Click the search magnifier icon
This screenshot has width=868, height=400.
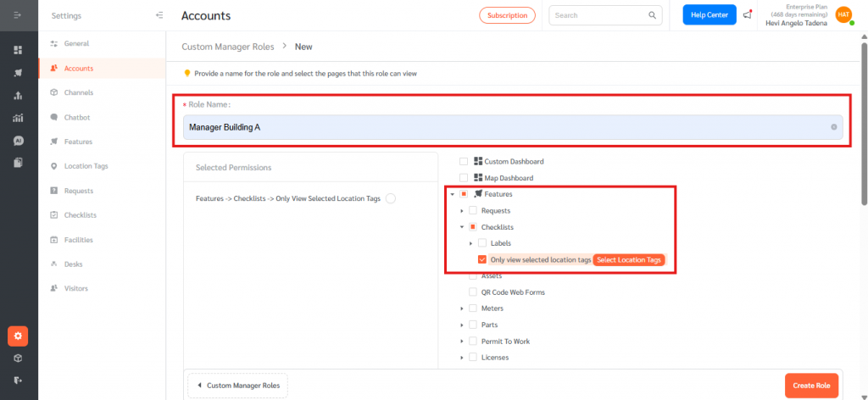(x=653, y=15)
